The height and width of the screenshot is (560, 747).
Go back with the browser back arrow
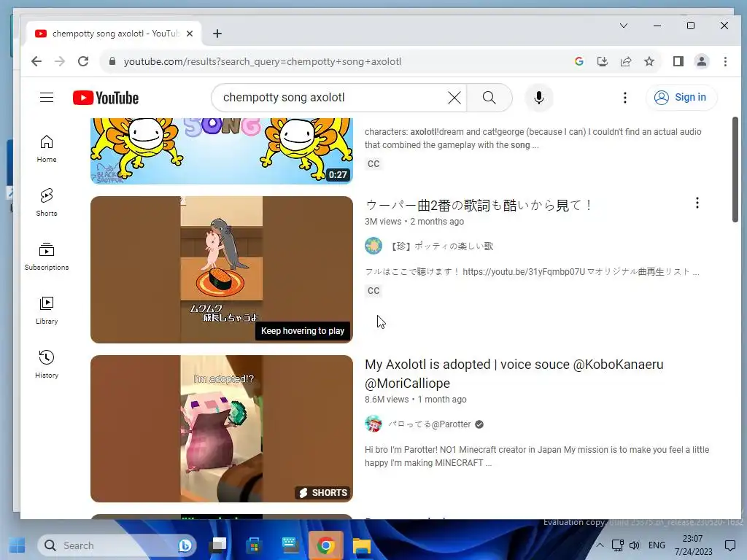[x=36, y=61]
